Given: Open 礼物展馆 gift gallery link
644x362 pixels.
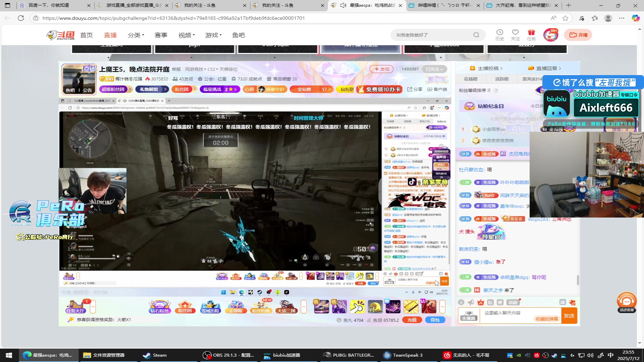Looking at the screenshot, I should pyautogui.click(x=152, y=89).
